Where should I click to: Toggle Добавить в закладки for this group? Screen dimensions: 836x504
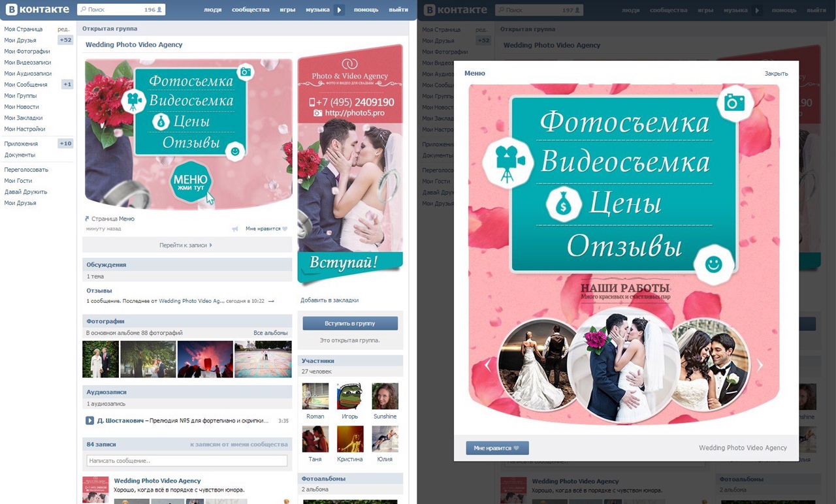(x=329, y=300)
